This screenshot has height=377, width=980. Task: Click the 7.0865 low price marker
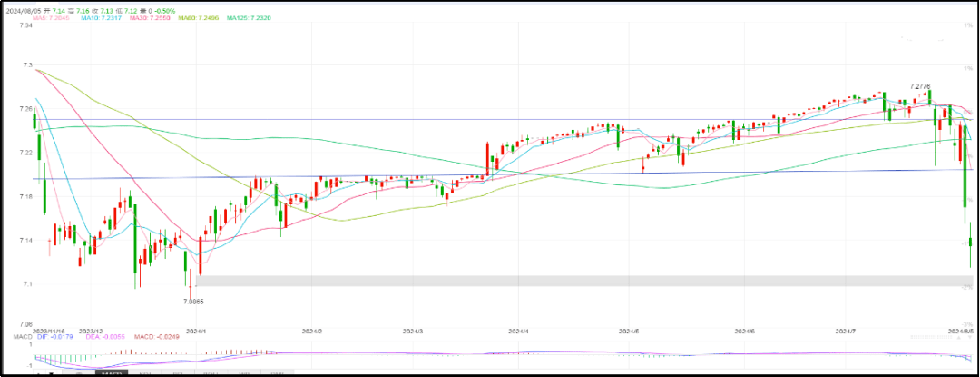point(192,301)
